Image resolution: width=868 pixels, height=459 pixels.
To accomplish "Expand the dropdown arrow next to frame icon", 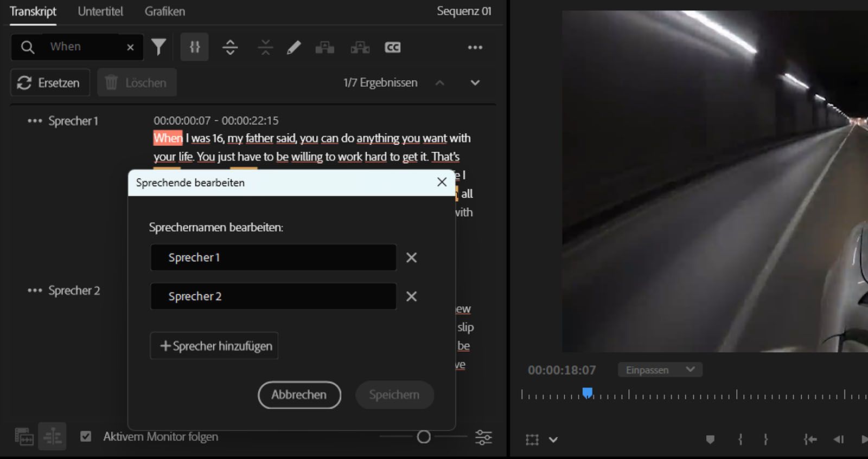I will point(553,439).
